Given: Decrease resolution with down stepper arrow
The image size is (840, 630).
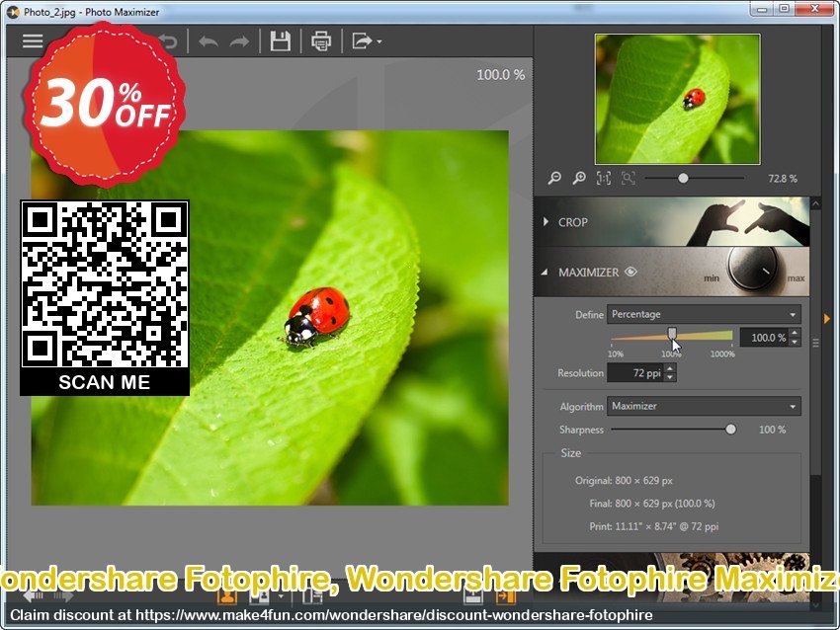Looking at the screenshot, I should click(670, 377).
